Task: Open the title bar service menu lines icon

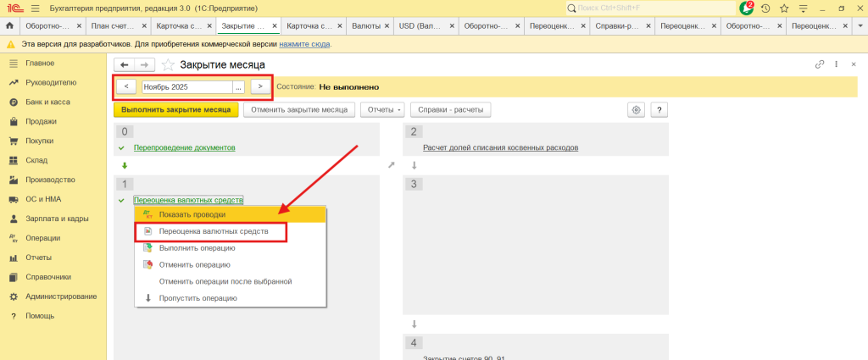Action: [x=804, y=8]
